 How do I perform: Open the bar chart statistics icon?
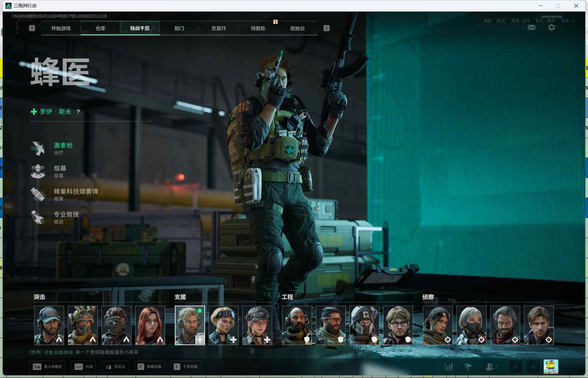[449, 367]
